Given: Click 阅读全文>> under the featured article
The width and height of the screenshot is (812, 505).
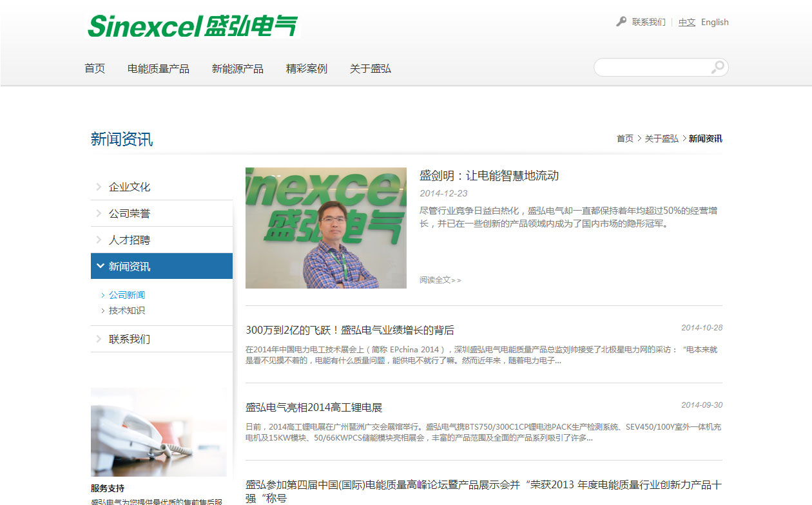Looking at the screenshot, I should coord(440,280).
